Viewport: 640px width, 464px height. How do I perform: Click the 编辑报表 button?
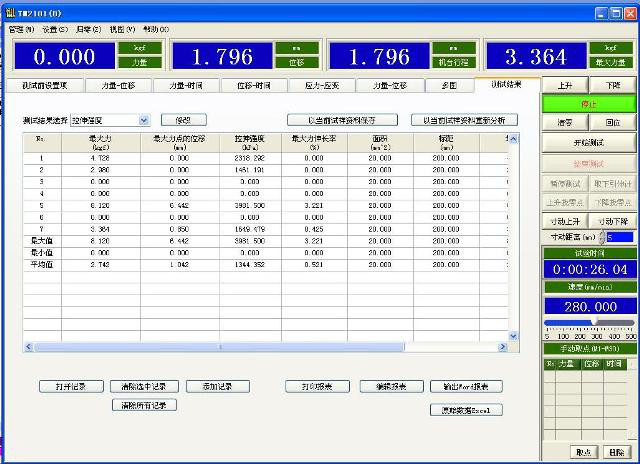(391, 386)
